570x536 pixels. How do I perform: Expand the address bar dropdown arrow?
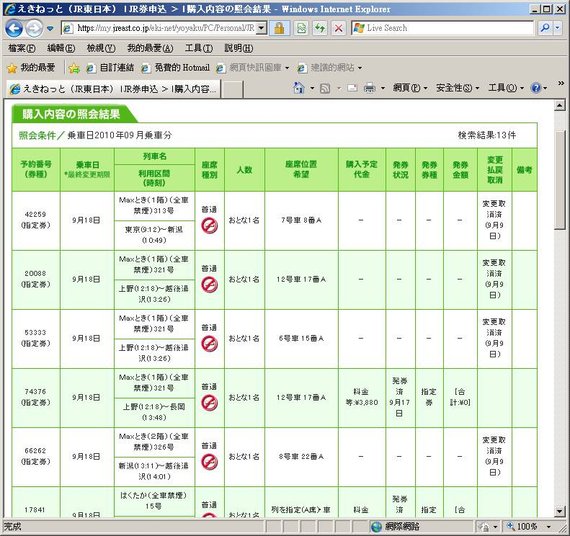(x=261, y=28)
